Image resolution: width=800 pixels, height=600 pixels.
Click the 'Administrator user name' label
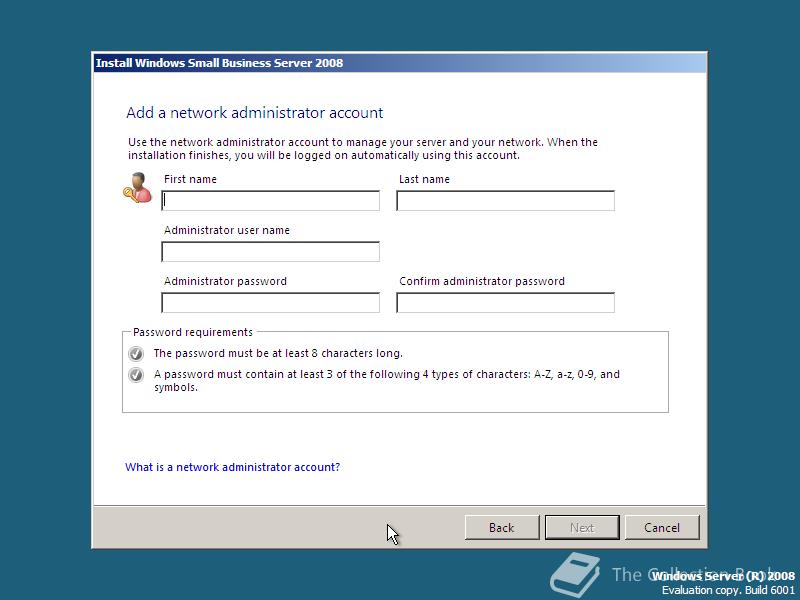(x=227, y=230)
